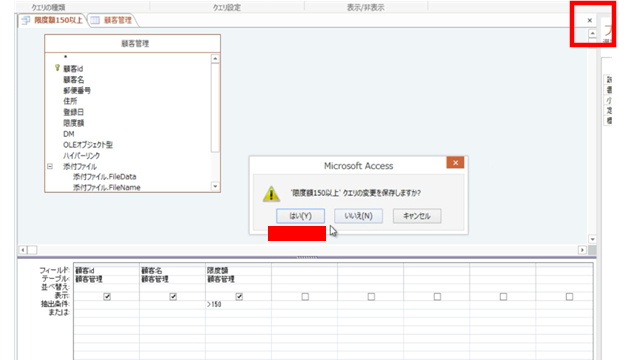Click the クエリの種類 ribbon group label
This screenshot has height=360, width=640.
pos(48,7)
